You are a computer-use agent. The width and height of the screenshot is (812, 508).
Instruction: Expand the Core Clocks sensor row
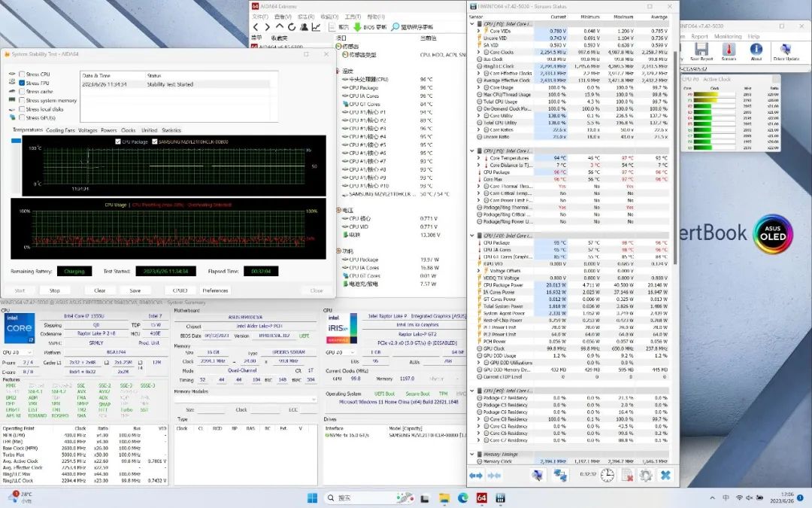479,52
